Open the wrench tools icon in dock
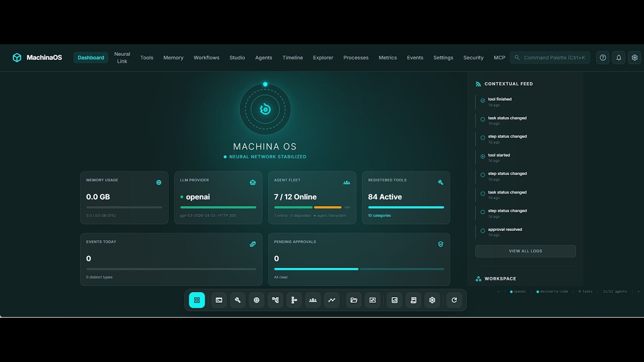This screenshot has width=644, height=362. (x=237, y=300)
